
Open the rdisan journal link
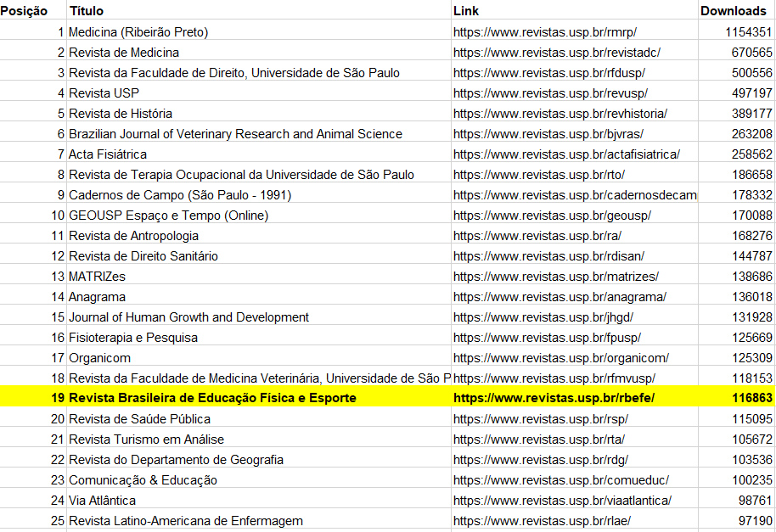pyautogui.click(x=548, y=255)
